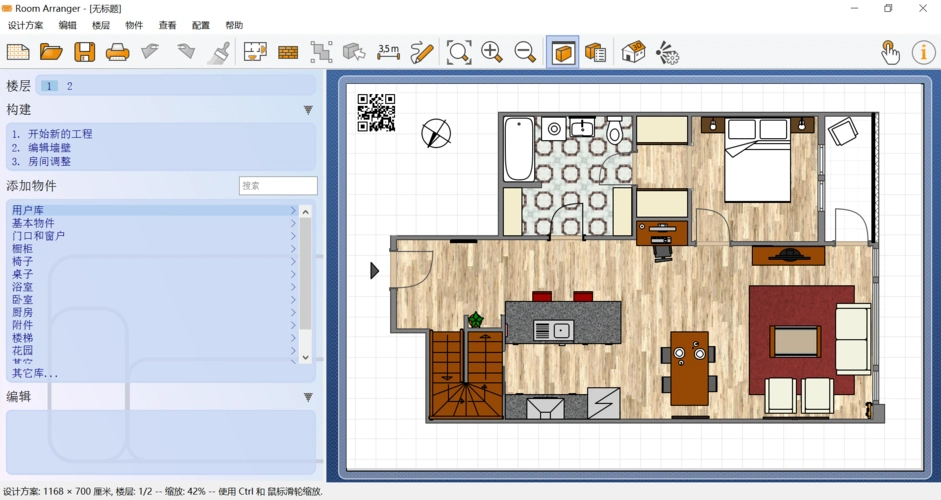
Task: Toggle the highlighted floor plan view button
Action: [x=563, y=52]
